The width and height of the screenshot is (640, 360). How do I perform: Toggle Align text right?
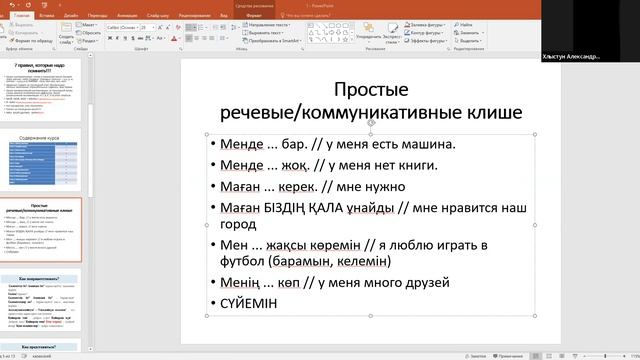pyautogui.click(x=204, y=38)
